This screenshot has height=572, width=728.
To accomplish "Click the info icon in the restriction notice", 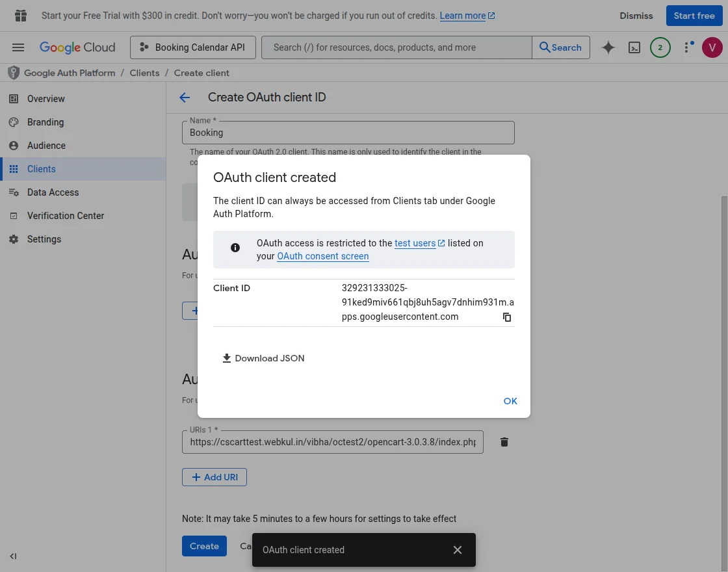I will tap(235, 247).
